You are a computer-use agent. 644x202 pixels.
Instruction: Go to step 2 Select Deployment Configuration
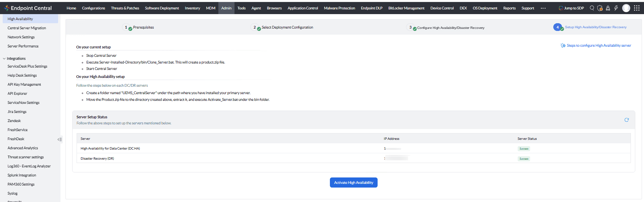click(282, 27)
